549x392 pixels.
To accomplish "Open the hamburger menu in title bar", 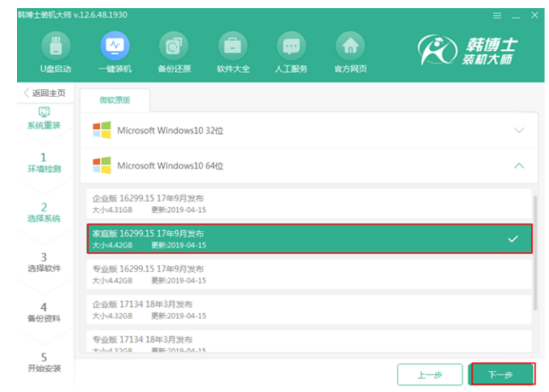I will (497, 16).
